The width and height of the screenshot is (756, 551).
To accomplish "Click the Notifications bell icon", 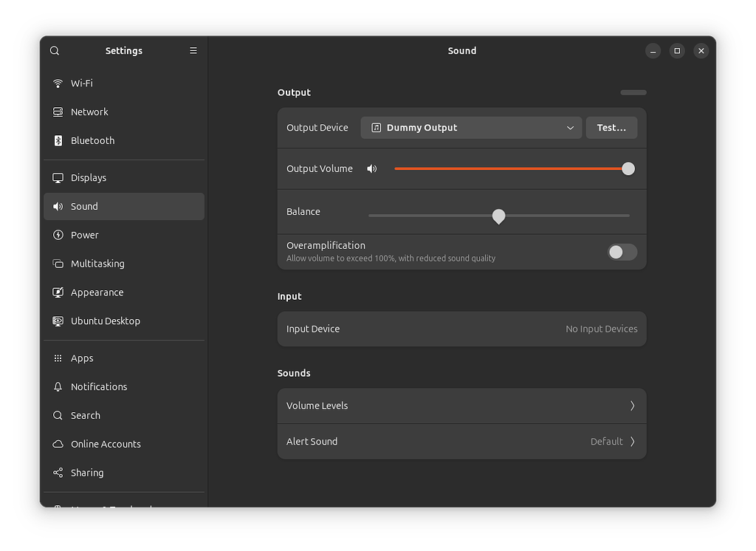I will pos(58,386).
